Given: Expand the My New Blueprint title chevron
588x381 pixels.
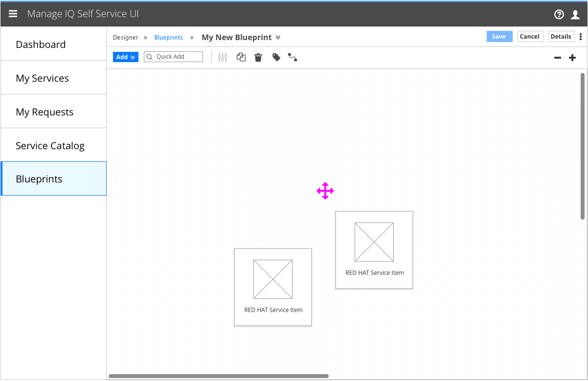Looking at the screenshot, I should click(x=278, y=37).
